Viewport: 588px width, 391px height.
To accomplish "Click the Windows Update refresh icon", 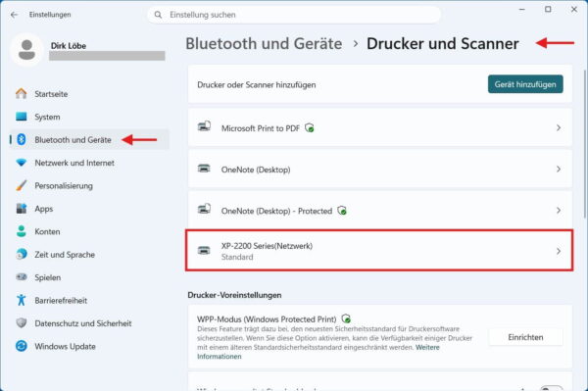I will (22, 346).
